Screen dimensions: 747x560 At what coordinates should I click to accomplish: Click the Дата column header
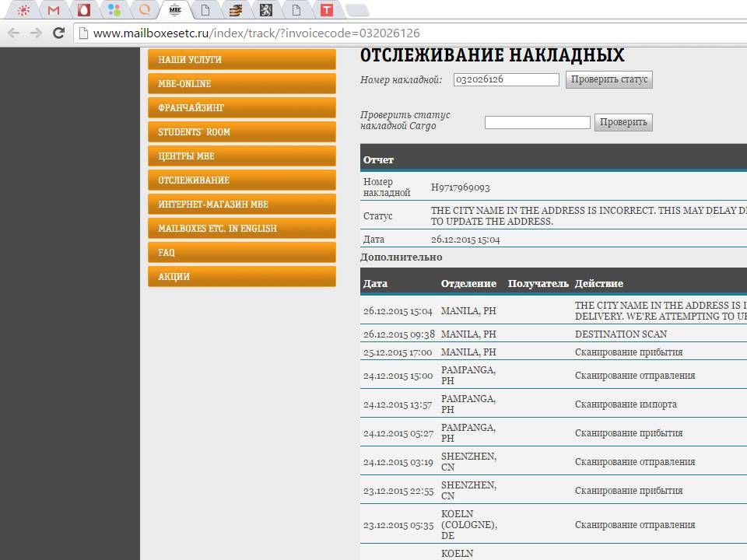pos(375,283)
